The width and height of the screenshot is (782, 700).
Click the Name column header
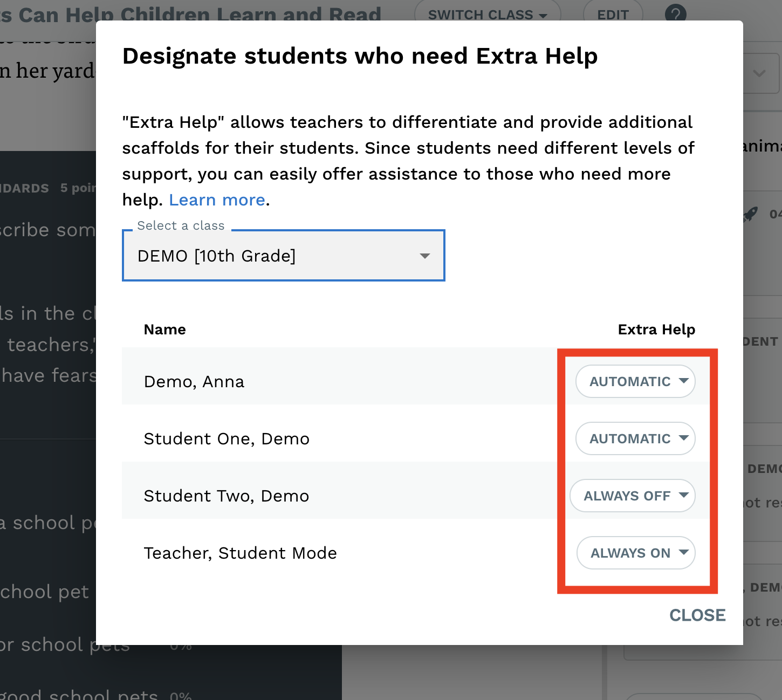pos(165,330)
